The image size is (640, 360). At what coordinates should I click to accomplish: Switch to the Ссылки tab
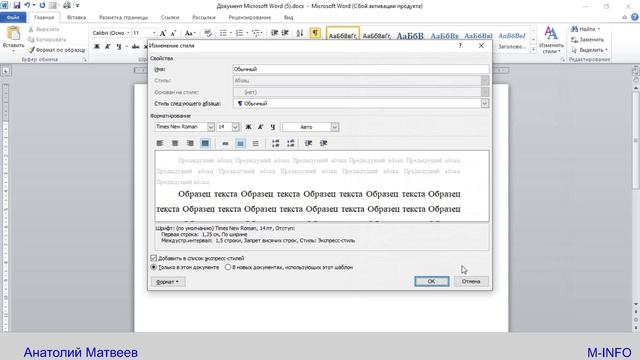tap(170, 18)
